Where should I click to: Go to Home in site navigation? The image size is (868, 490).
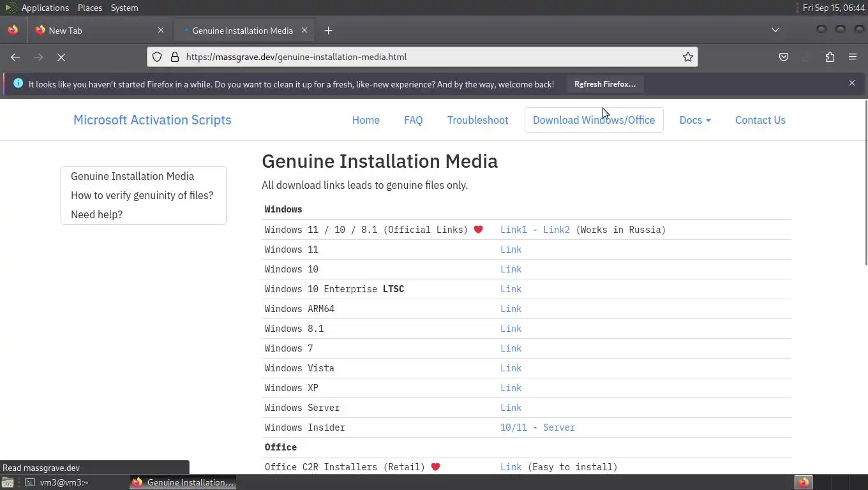(x=366, y=120)
